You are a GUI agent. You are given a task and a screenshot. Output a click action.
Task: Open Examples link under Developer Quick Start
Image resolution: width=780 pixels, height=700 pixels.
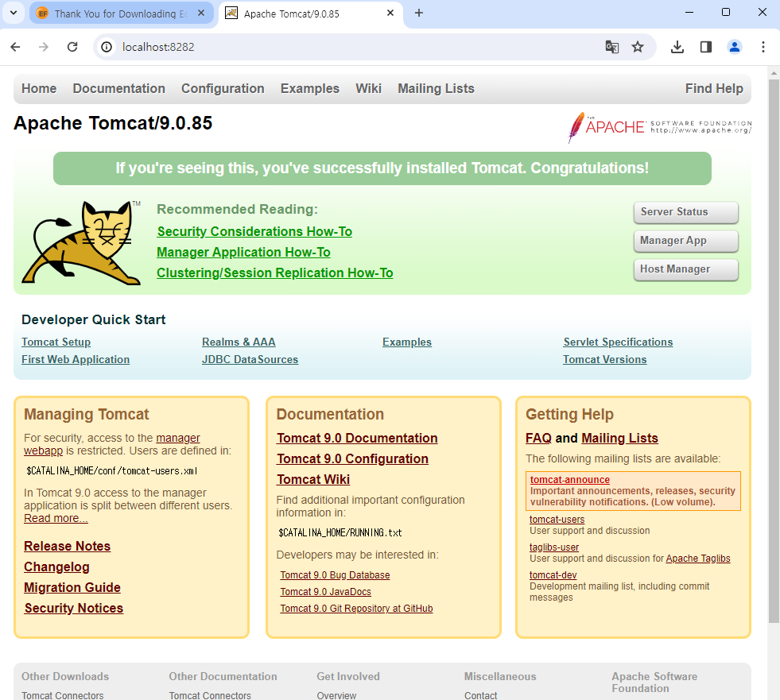[x=407, y=342]
